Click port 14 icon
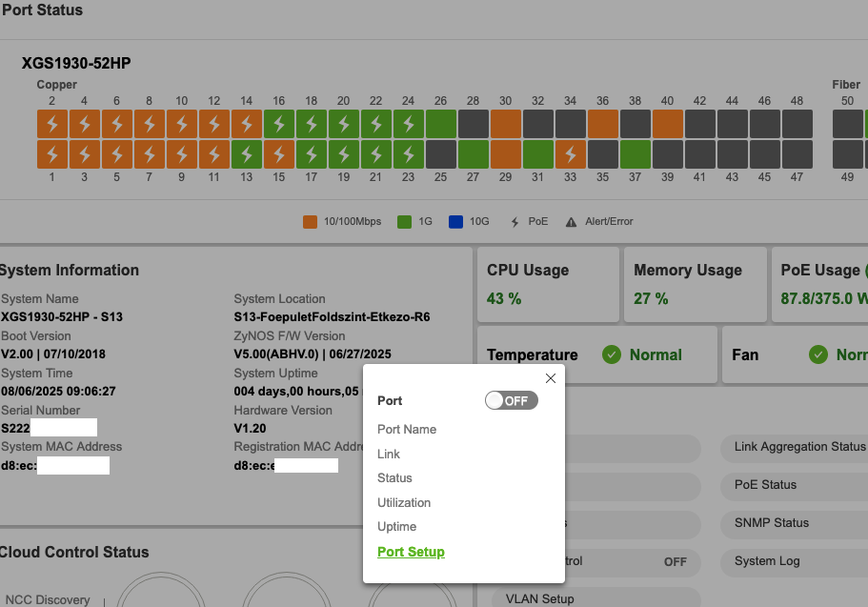Image resolution: width=868 pixels, height=607 pixels. (247, 124)
